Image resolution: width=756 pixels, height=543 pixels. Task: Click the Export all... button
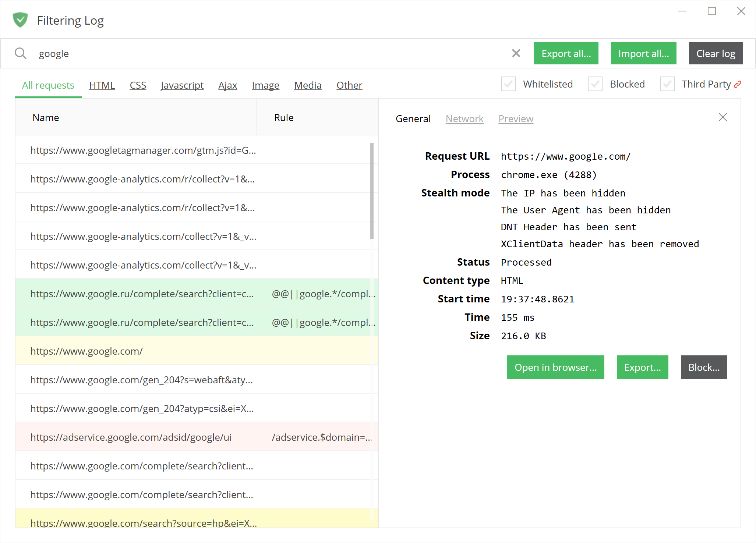tap(566, 53)
